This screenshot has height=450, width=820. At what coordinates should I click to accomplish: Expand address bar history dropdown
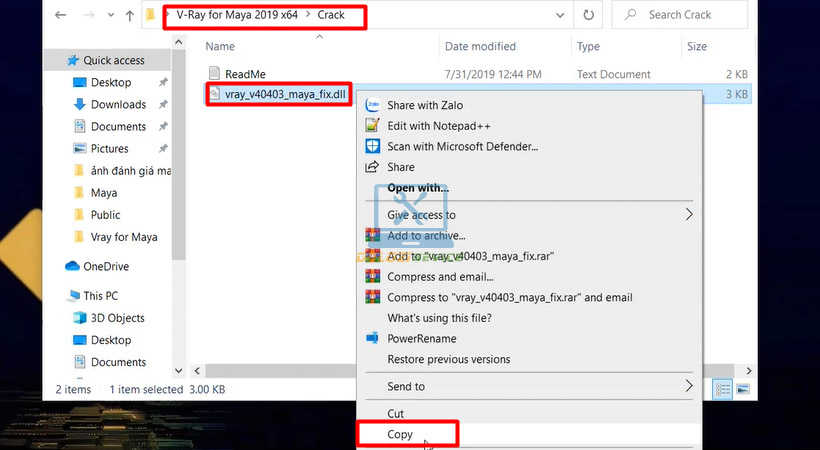560,15
